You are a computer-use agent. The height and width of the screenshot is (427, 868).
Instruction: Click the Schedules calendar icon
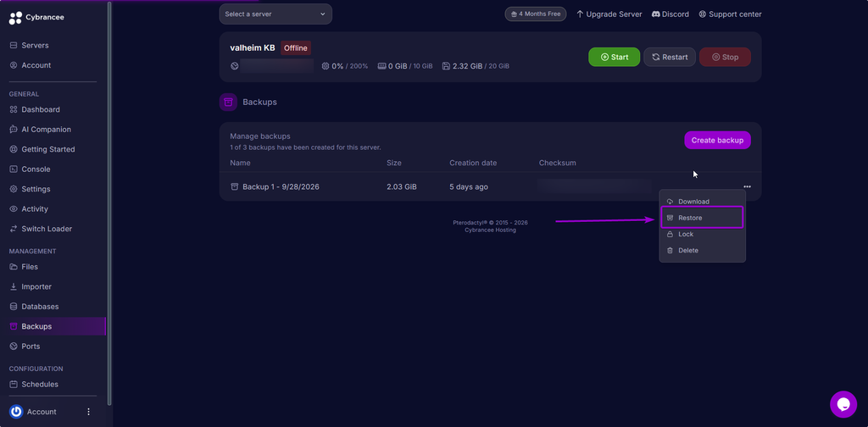[x=14, y=385]
